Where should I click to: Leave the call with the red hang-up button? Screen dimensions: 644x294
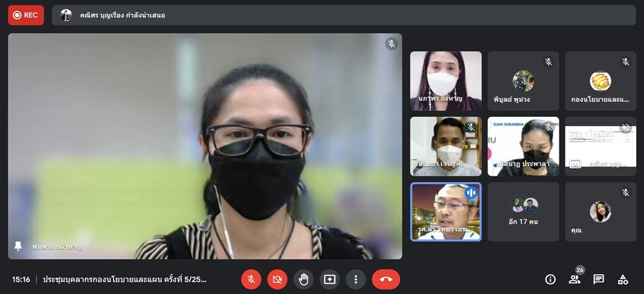tap(386, 279)
